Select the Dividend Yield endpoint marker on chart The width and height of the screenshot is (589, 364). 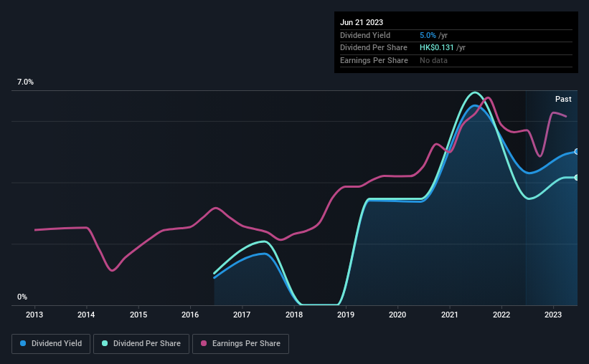[577, 152]
